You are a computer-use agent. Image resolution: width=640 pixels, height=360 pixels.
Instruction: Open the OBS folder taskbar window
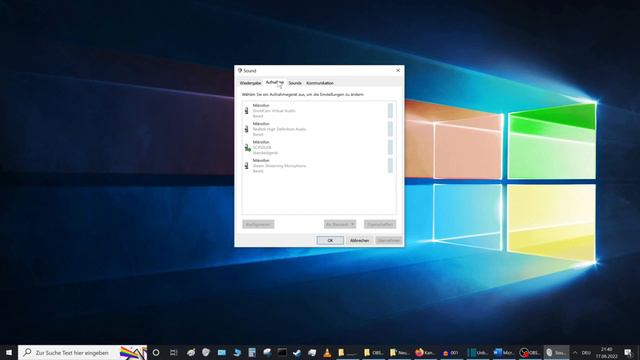(373, 352)
